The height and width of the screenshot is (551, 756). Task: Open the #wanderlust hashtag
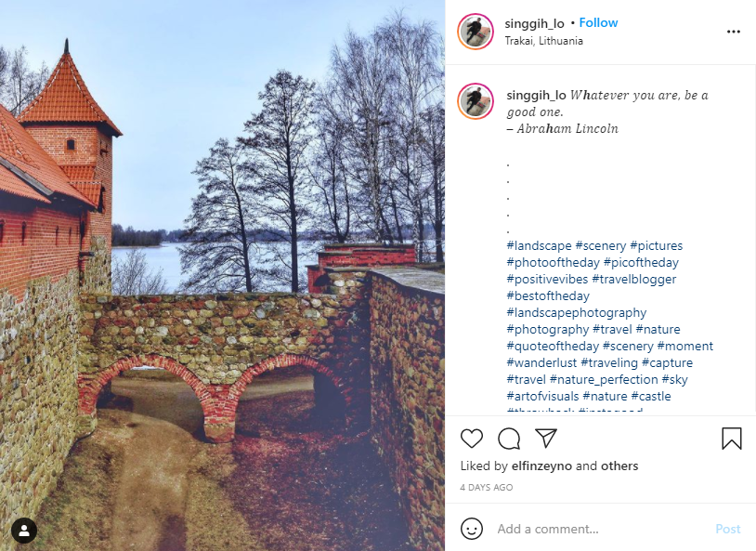pos(542,362)
